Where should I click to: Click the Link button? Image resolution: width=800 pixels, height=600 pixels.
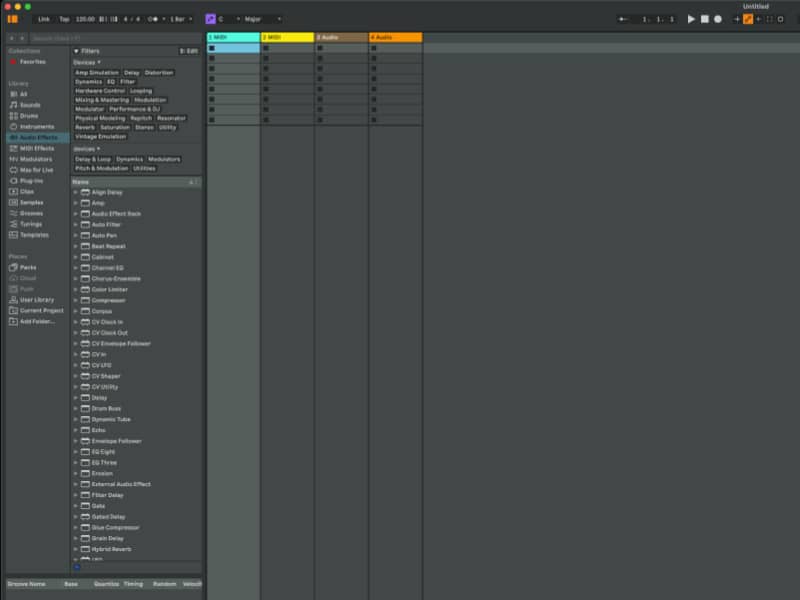click(44, 19)
